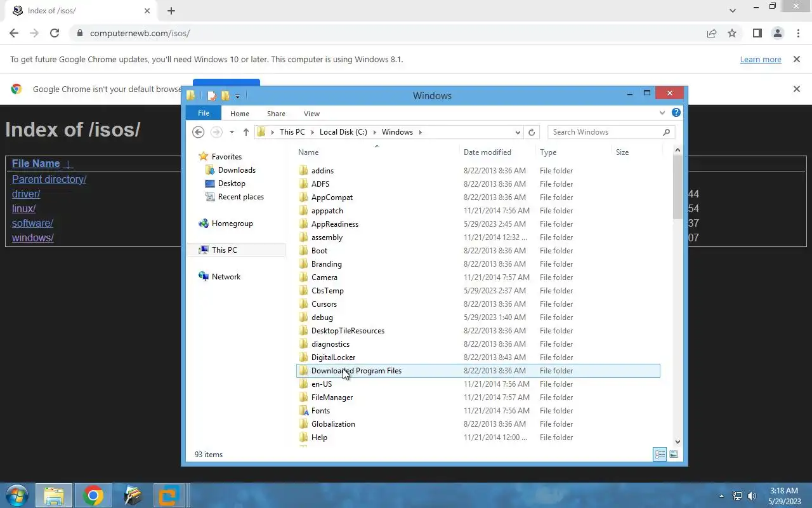Viewport: 812px width, 508px height.
Task: Open the Fonts folder icon
Action: pos(304,411)
